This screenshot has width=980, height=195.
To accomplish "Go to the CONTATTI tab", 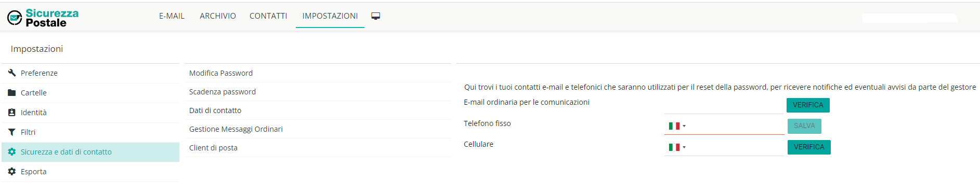I will [x=268, y=16].
